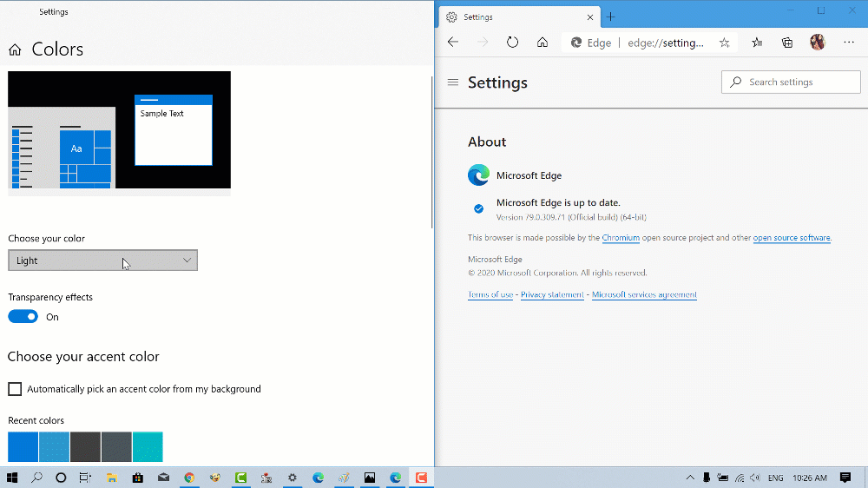
Task: Open Google Chrome from taskbar
Action: coord(189,478)
